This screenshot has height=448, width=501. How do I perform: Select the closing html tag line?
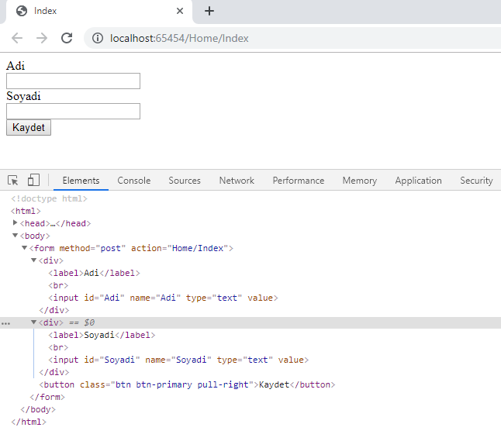[29, 422]
